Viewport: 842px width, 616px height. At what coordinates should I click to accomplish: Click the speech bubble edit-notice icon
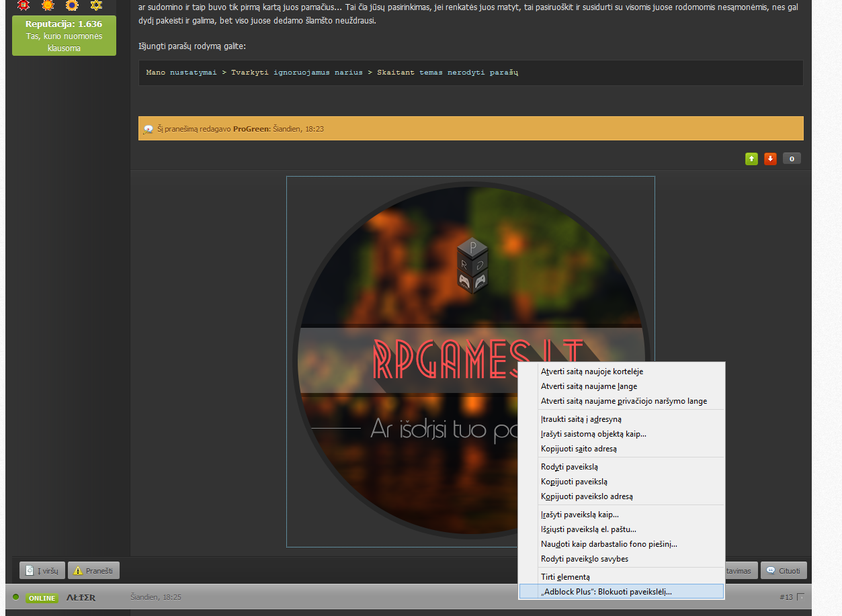(x=149, y=128)
